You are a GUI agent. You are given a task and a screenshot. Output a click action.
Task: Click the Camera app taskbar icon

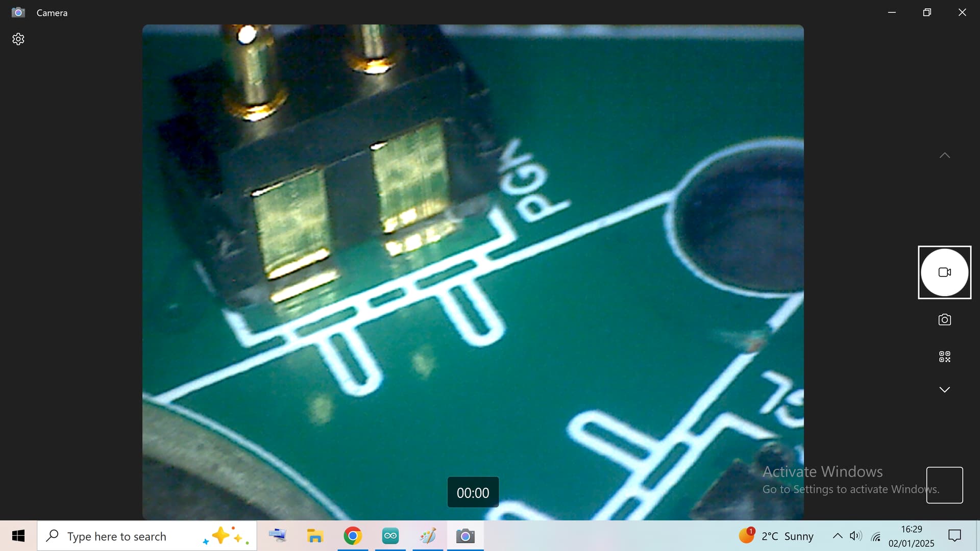point(465,536)
